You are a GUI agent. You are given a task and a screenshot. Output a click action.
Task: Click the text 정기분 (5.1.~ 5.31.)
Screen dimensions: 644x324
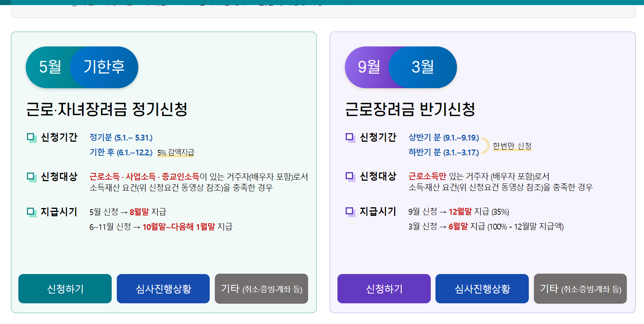click(x=121, y=137)
